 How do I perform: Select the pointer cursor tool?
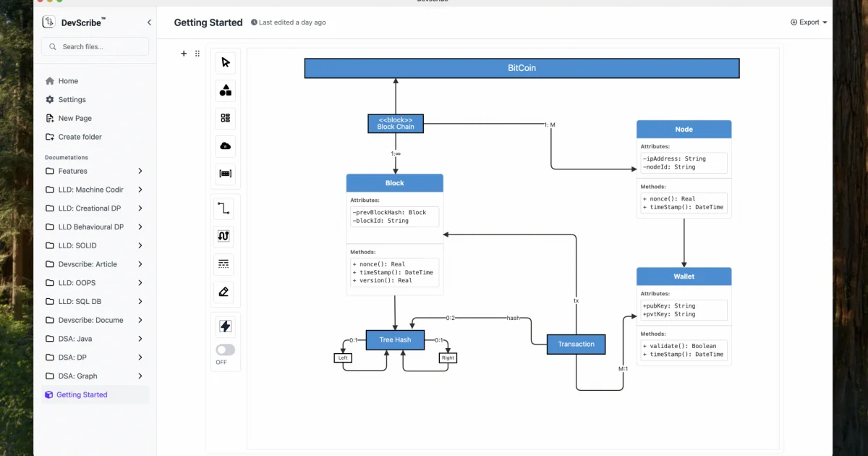pyautogui.click(x=225, y=62)
